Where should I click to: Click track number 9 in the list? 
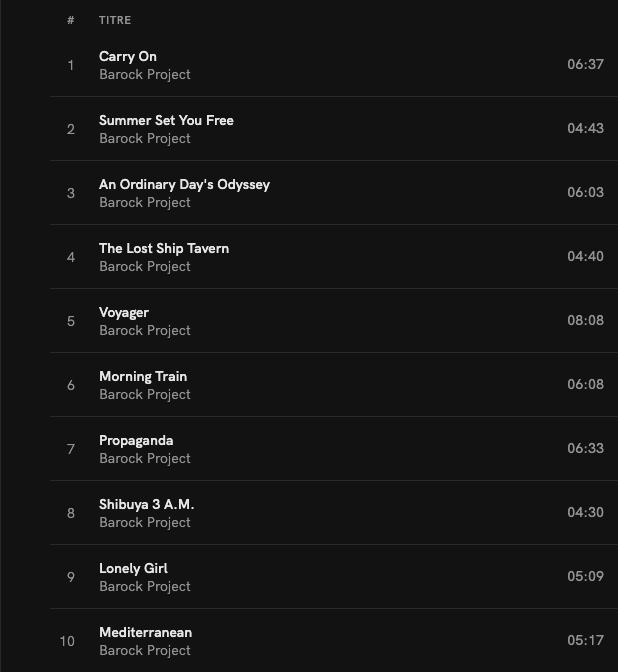click(x=71, y=577)
